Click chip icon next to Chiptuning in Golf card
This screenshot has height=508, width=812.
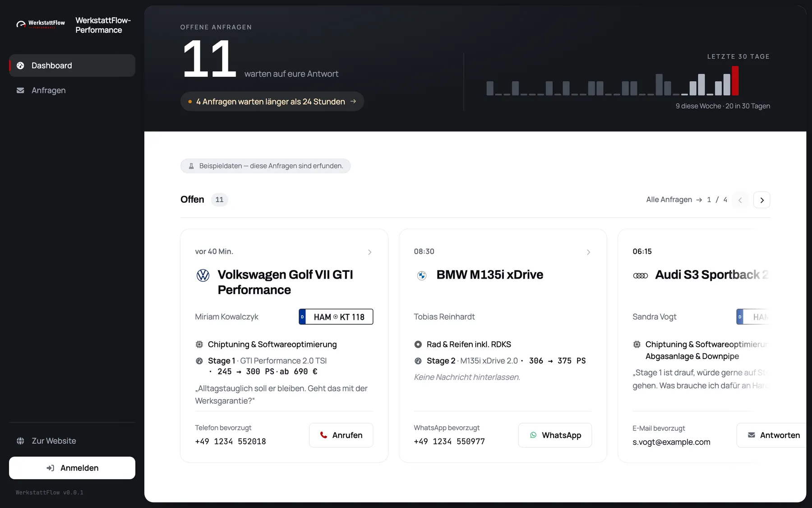[199, 345]
